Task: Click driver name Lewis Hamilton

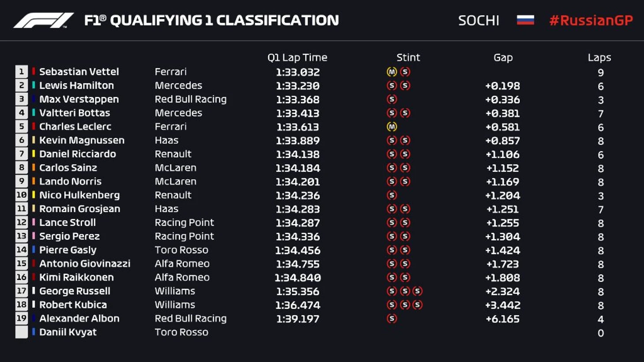Action: (76, 86)
